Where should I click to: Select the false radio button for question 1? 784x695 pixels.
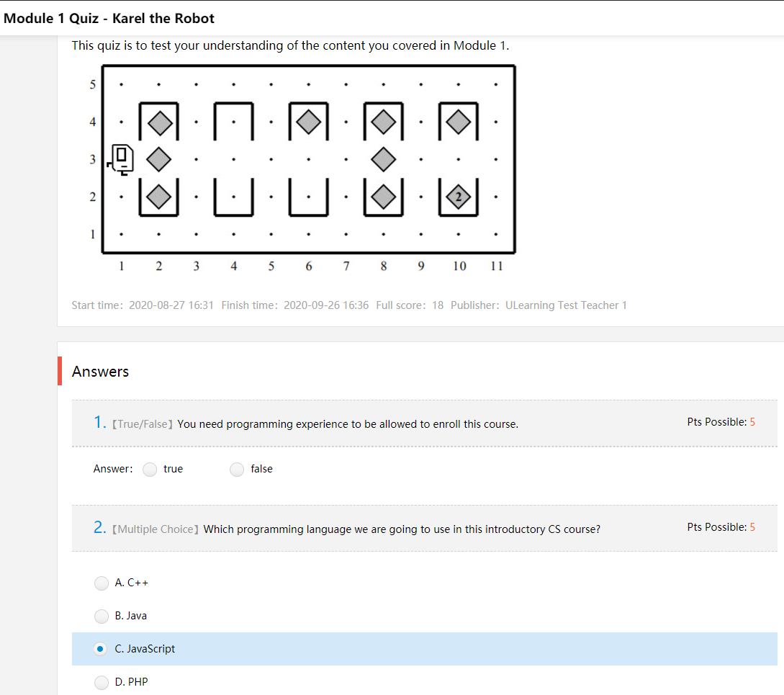[x=237, y=470]
